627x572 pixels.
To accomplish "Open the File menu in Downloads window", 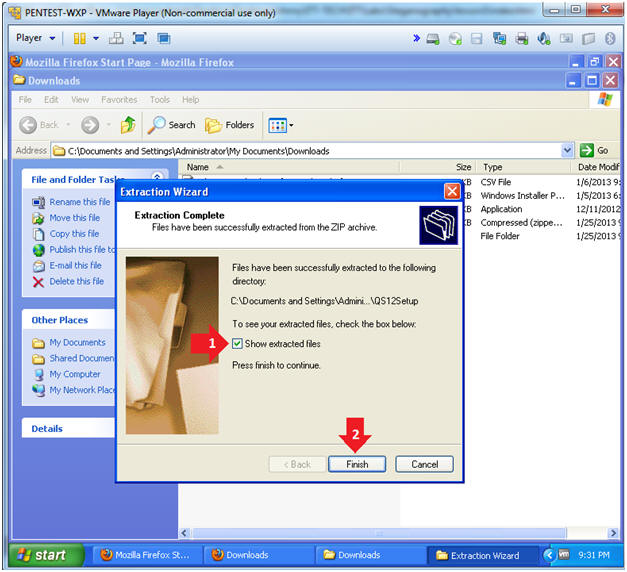I will click(25, 100).
